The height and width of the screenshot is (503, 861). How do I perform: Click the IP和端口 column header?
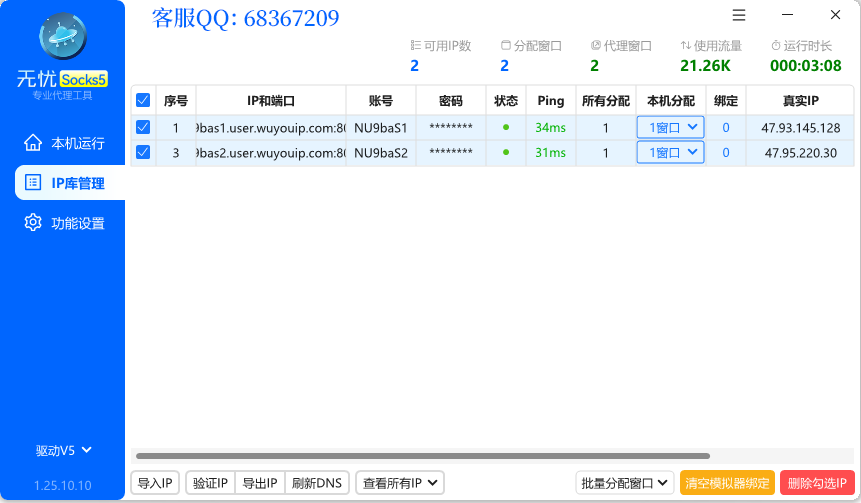(271, 100)
